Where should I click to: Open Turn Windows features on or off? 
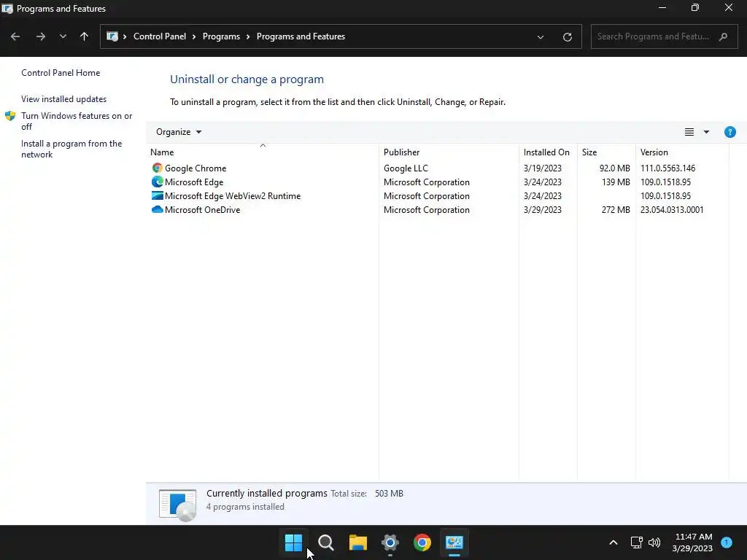tap(77, 121)
